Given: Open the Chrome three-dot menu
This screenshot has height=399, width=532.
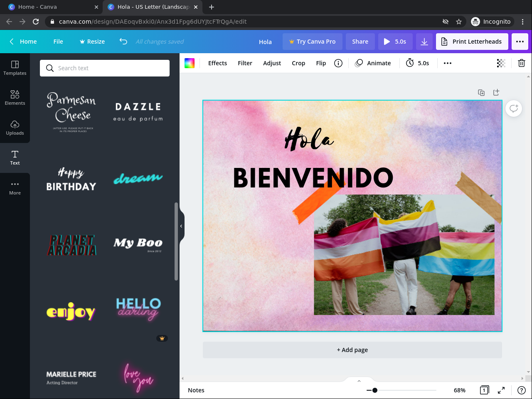Looking at the screenshot, I should click(523, 22).
